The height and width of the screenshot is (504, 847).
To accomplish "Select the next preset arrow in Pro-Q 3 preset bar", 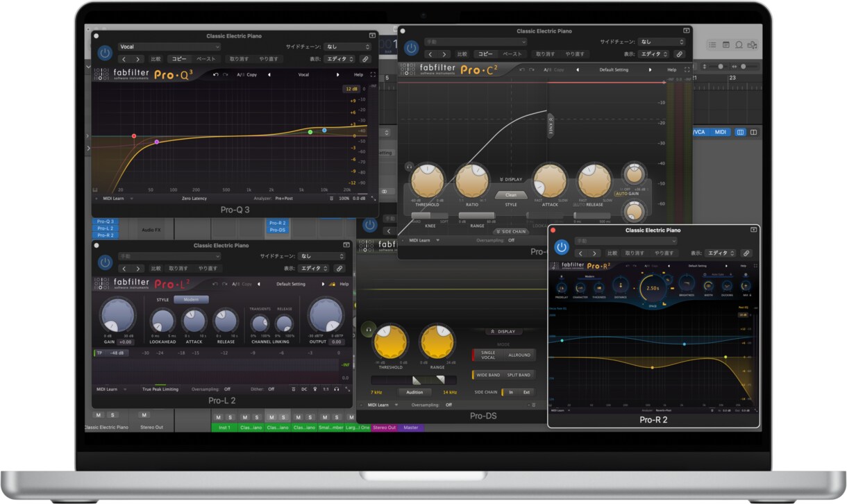I will [x=338, y=74].
